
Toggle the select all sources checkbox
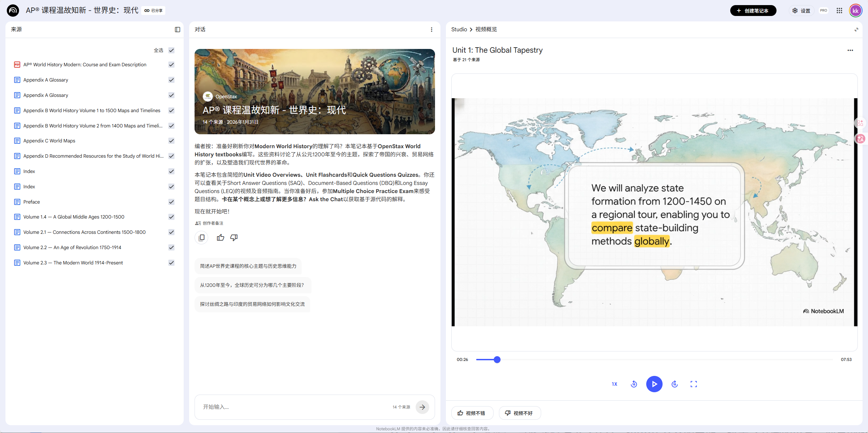[x=171, y=50]
